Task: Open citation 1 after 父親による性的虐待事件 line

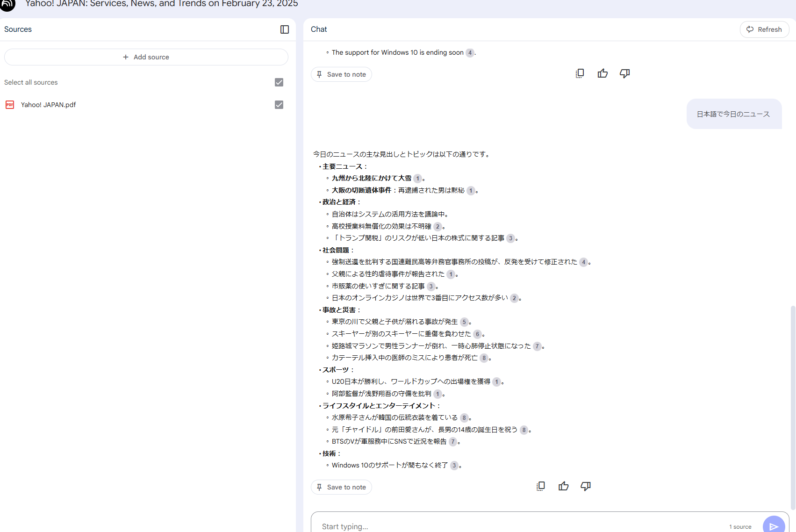Action: [451, 274]
